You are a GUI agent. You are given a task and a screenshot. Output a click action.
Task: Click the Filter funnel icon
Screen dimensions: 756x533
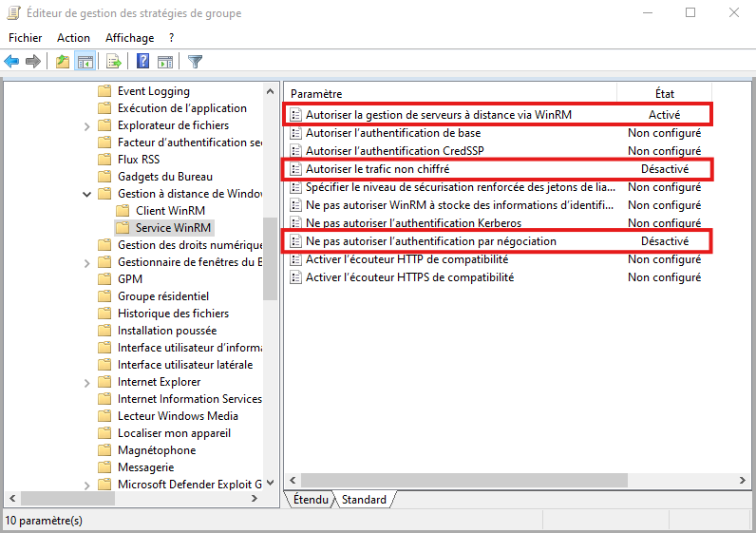196,61
